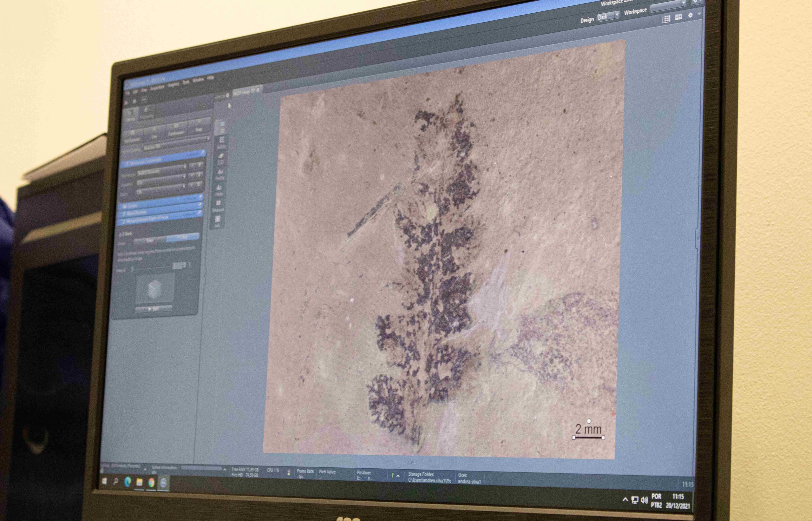Switch to the Gallery view icon

pos(221,143)
